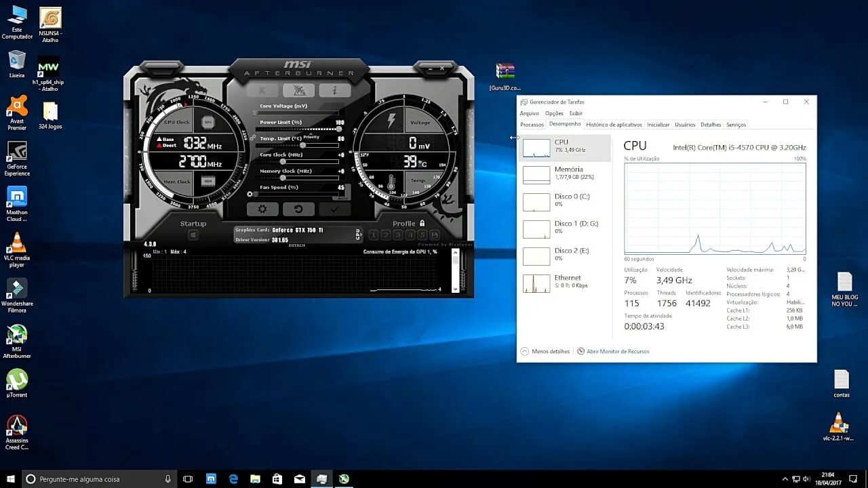Click the Memory Clock slider handle
The width and height of the screenshot is (868, 488).
point(283,178)
